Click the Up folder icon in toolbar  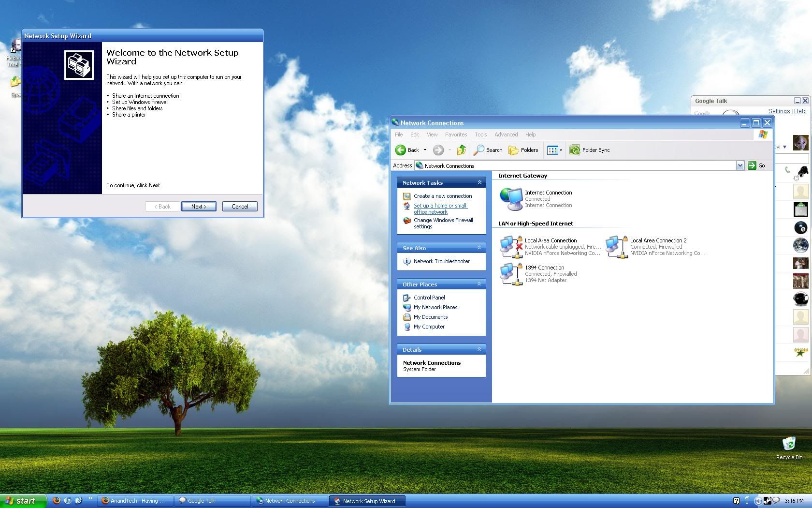462,150
